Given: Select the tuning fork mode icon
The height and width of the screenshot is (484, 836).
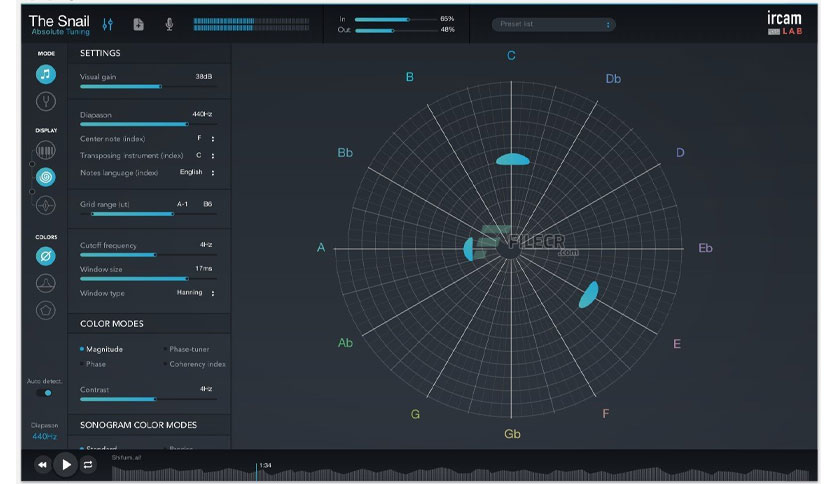Looking at the screenshot, I should (46, 101).
